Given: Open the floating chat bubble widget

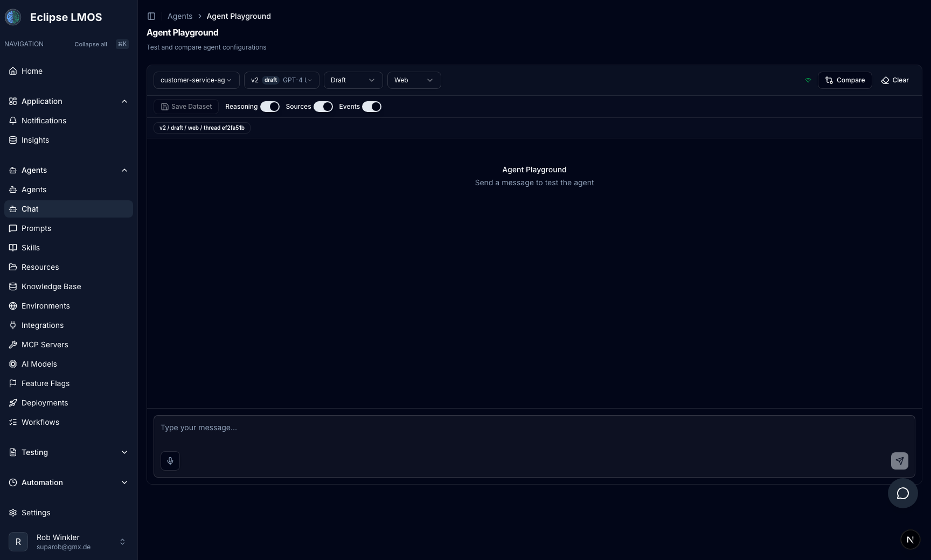Looking at the screenshot, I should tap(903, 493).
